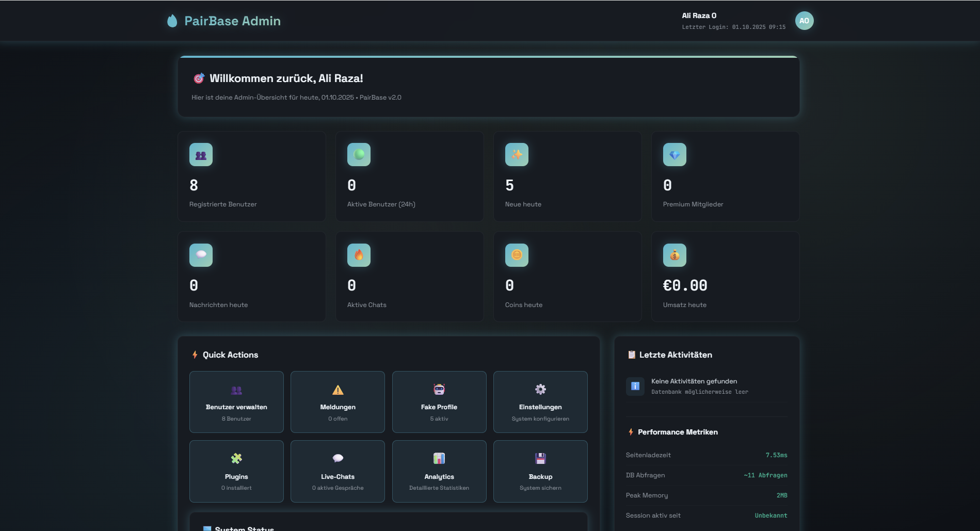
Task: Click the PairBase Admin title link
Action: click(x=232, y=21)
